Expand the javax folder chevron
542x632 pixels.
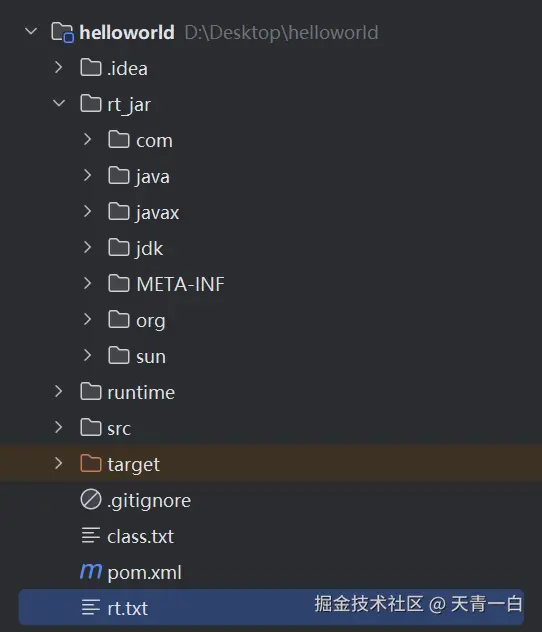click(87, 211)
